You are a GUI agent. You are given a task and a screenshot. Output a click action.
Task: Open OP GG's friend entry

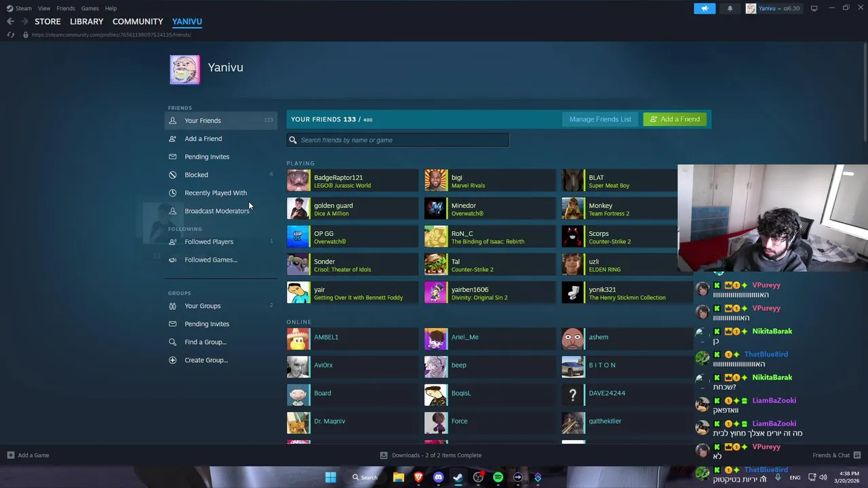[352, 237]
